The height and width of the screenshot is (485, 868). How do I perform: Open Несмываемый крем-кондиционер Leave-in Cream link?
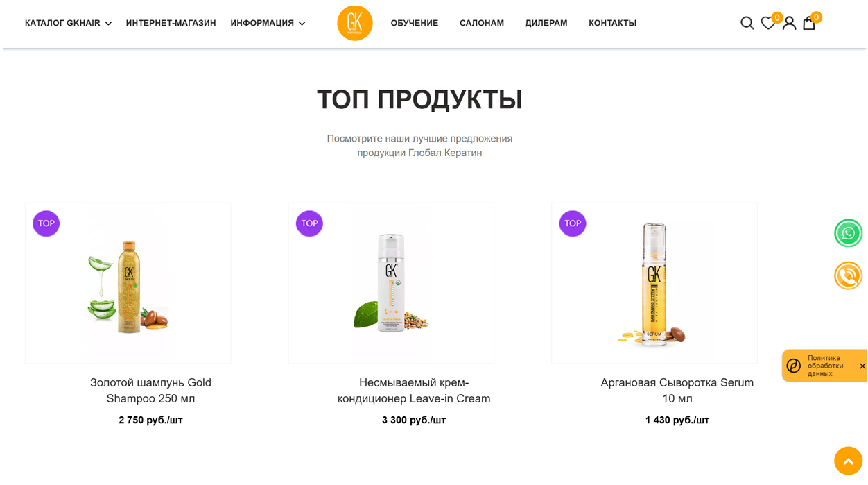point(414,391)
